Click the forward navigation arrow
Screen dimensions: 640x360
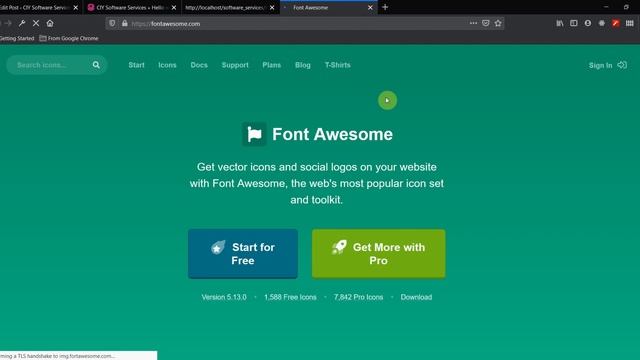pos(8,23)
